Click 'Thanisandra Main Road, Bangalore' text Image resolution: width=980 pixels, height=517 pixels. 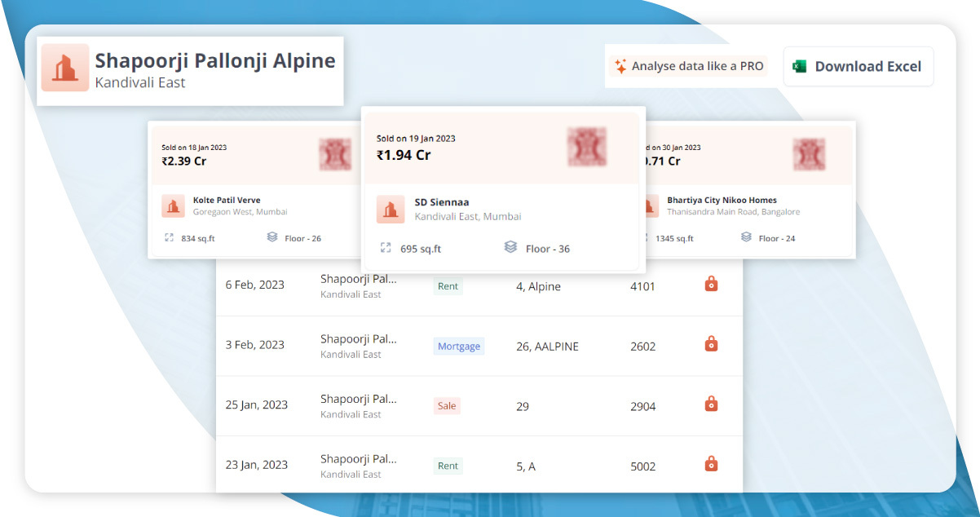[733, 212]
